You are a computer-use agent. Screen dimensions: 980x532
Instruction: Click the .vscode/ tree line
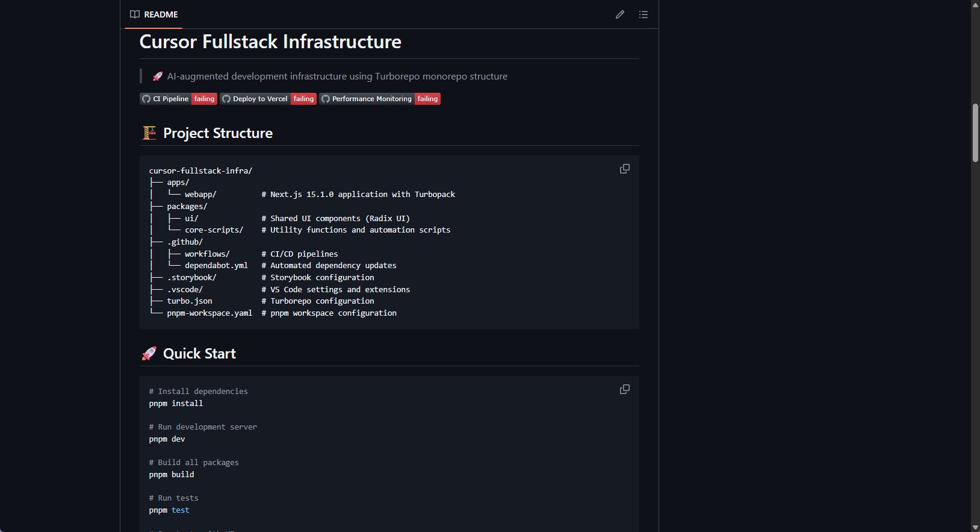tap(185, 290)
